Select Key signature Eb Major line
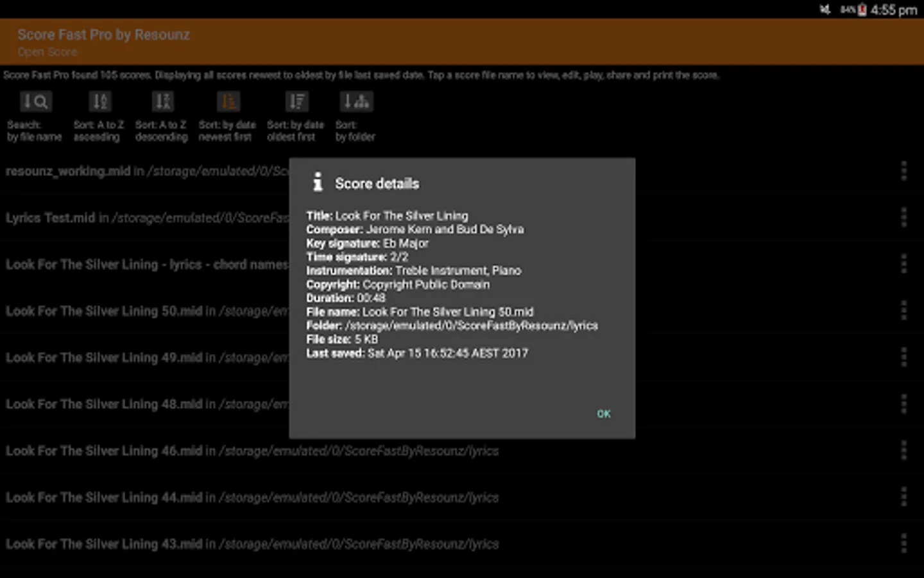 (367, 243)
